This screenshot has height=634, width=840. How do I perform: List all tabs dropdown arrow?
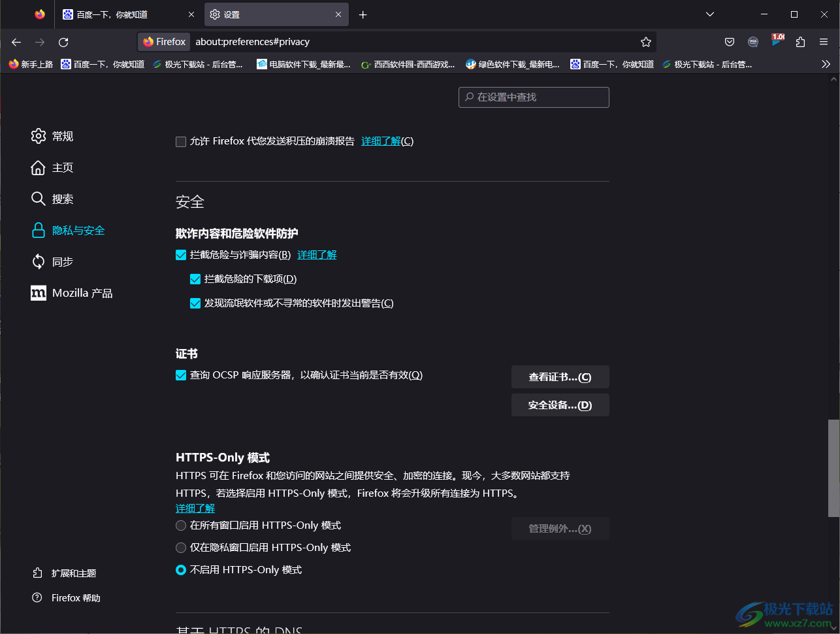pos(710,14)
